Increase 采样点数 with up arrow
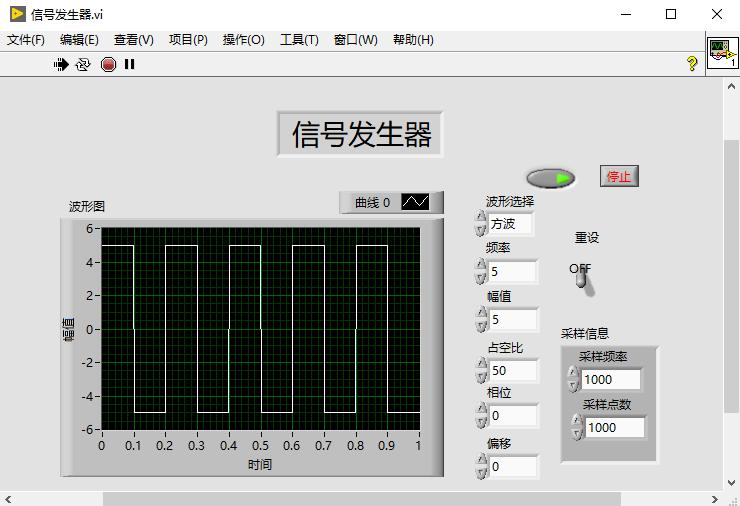740x506 pixels. (577, 421)
